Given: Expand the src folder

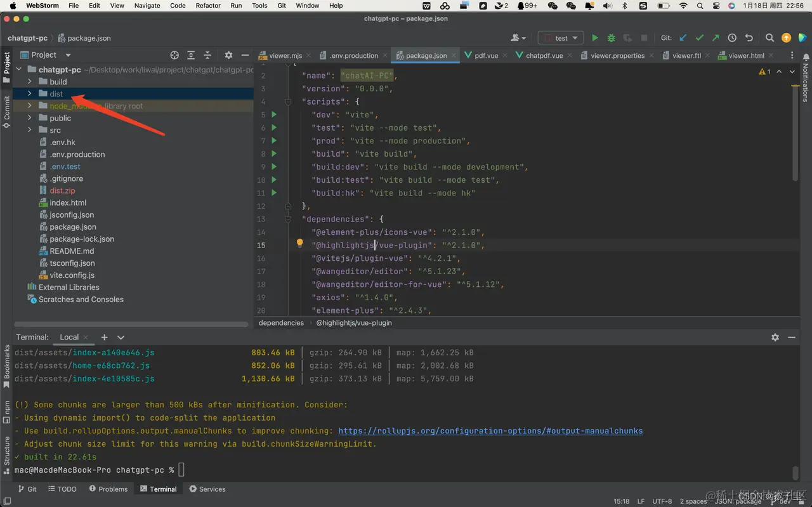Looking at the screenshot, I should click(x=29, y=130).
